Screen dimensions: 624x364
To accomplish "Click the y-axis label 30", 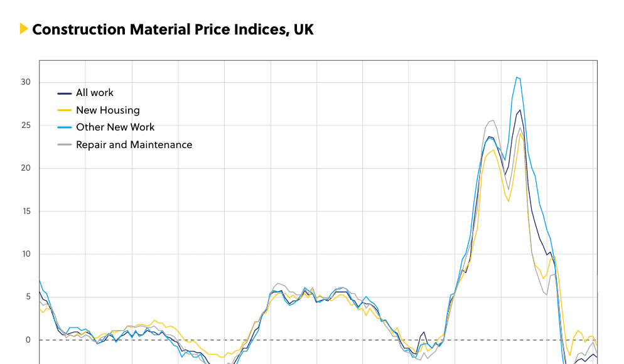I will (26, 83).
